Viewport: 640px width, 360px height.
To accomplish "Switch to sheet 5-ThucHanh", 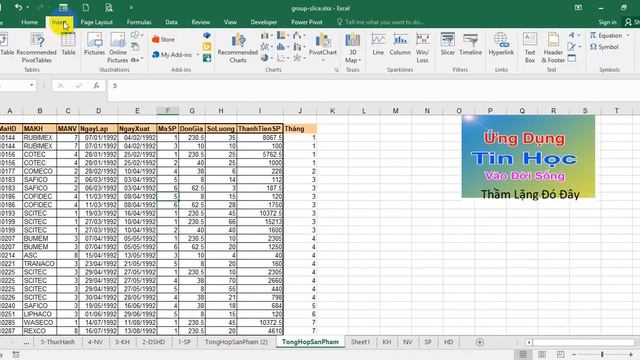I will (x=58, y=342).
